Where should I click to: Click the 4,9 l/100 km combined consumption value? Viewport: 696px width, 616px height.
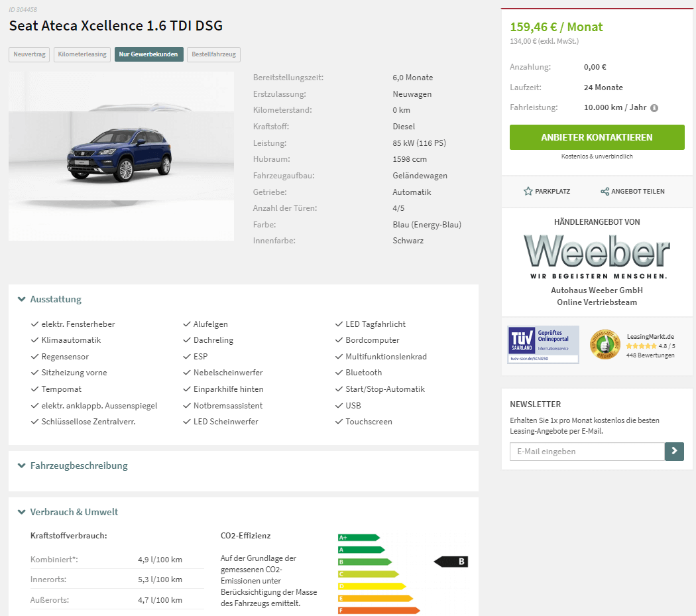click(x=160, y=560)
